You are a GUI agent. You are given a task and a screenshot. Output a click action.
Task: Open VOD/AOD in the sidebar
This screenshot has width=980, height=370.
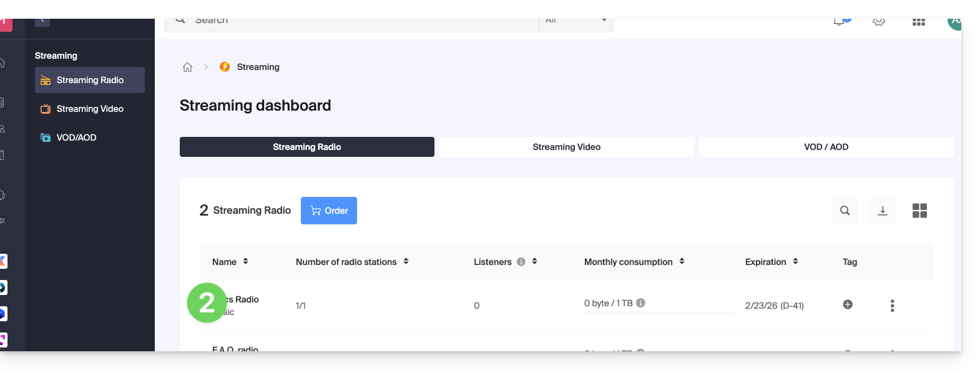click(x=76, y=137)
